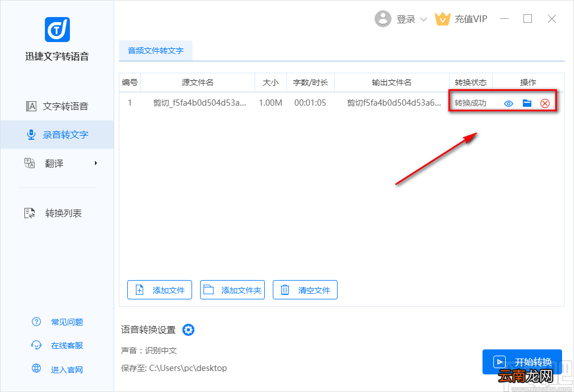Viewport: 574px width, 392px height.
Task: Click the headset customer service icon
Action: (36, 345)
